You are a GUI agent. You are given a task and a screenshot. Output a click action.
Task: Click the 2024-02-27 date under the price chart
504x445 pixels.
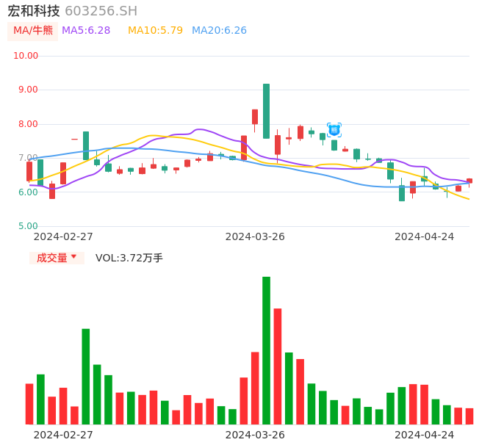pyautogui.click(x=63, y=236)
